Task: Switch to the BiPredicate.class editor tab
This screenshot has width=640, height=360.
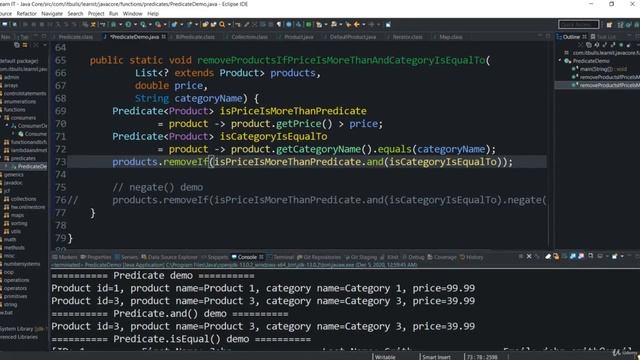Action: (x=195, y=37)
